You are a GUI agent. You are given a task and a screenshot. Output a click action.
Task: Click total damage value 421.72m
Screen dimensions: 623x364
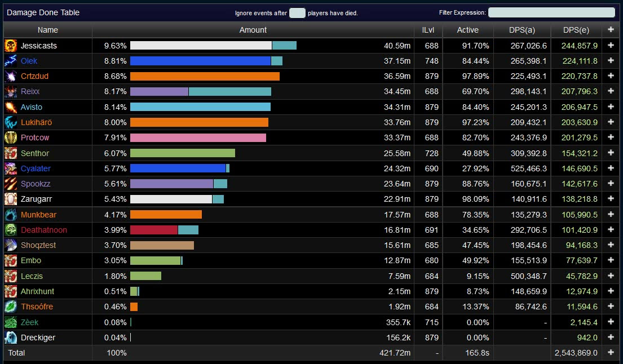(x=395, y=353)
